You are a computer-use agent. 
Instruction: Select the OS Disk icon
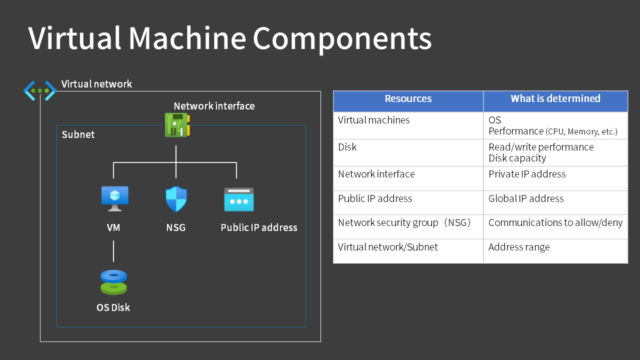[x=113, y=282]
